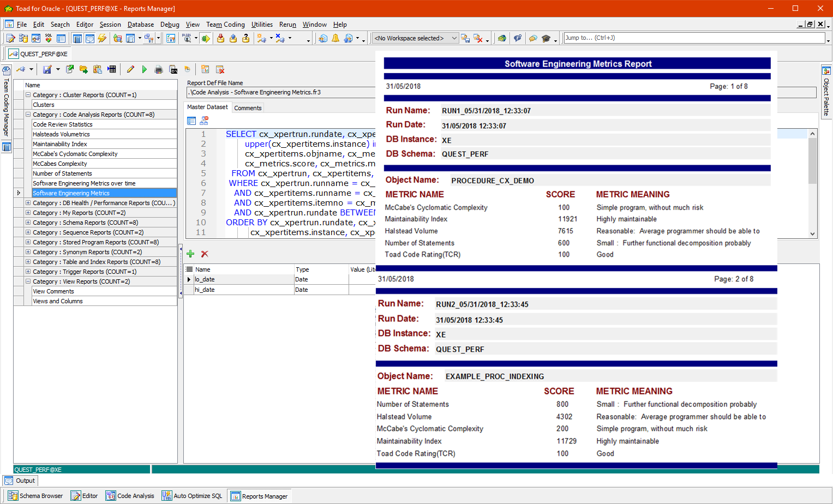The image size is (833, 504).
Task: Click the lightning bolt execute icon
Action: click(102, 38)
